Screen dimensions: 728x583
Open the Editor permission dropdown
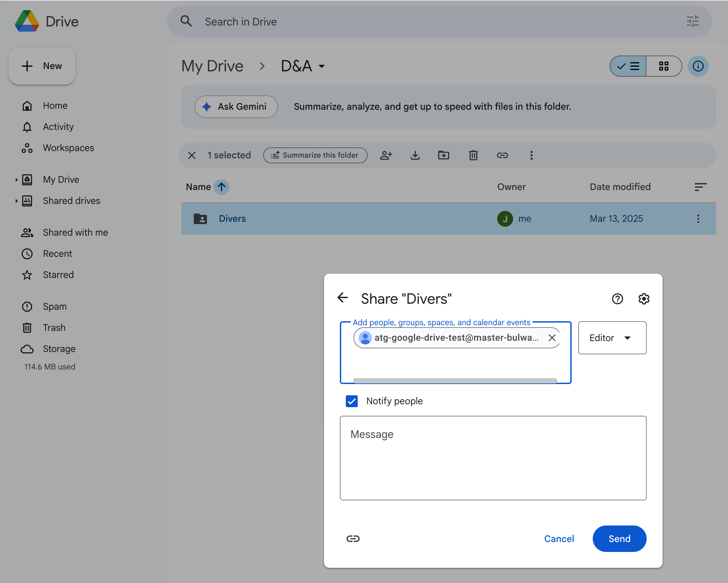click(612, 337)
